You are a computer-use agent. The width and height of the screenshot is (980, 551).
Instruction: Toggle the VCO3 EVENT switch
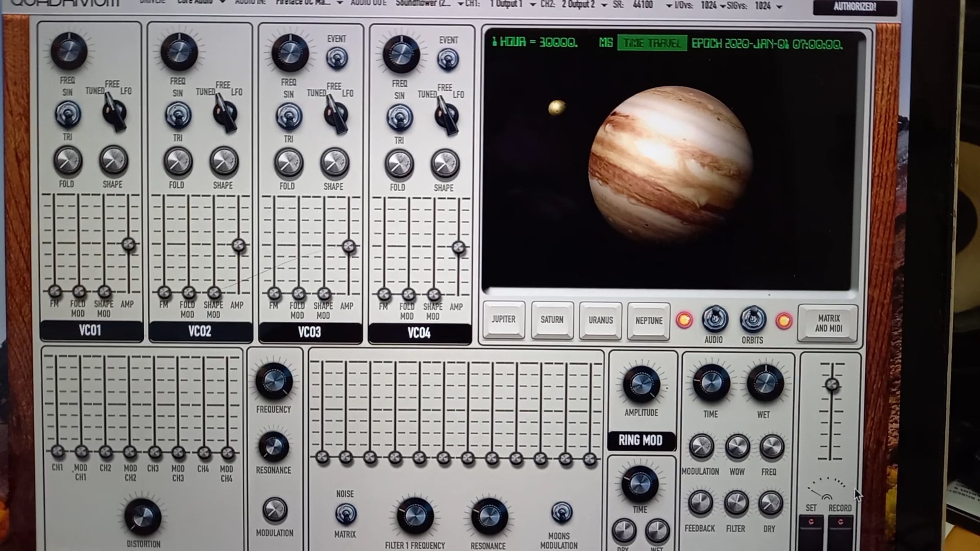[x=337, y=58]
